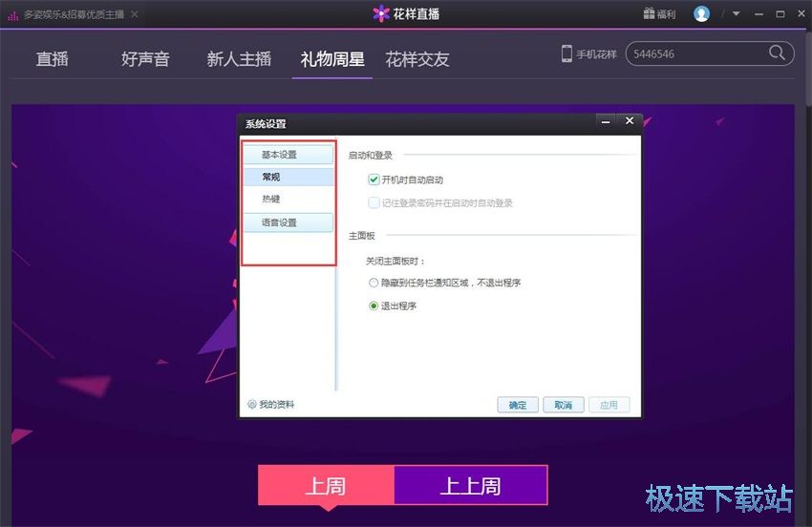Click the 确定 button
This screenshot has width=812, height=527.
[x=518, y=405]
